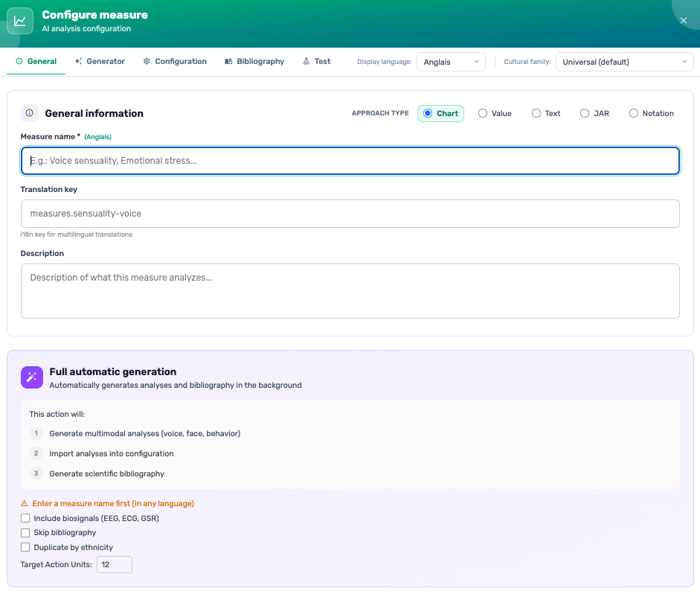This screenshot has height=594, width=700.
Task: Select the Test flask icon
Action: [305, 61]
